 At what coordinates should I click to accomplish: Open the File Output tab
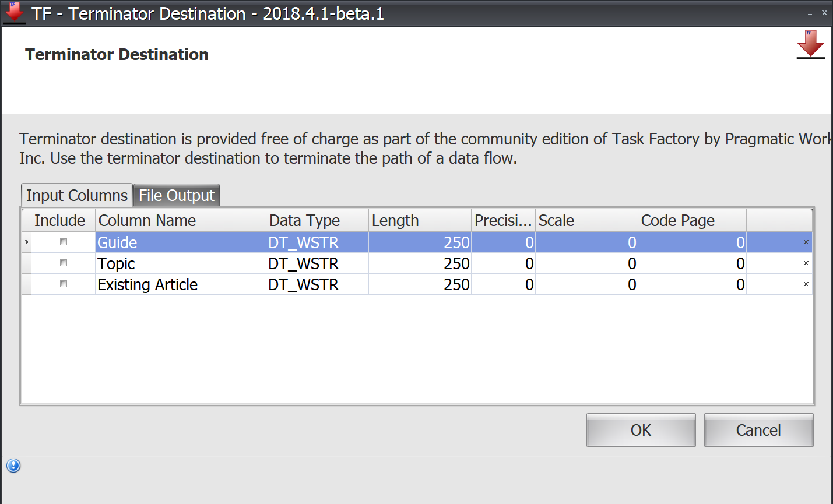click(x=177, y=195)
